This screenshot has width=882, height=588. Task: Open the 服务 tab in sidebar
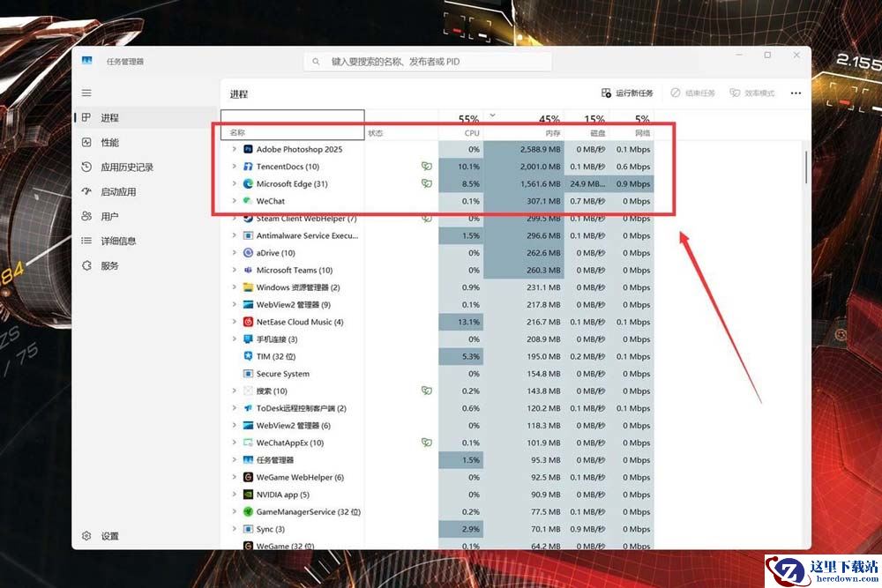146,265
